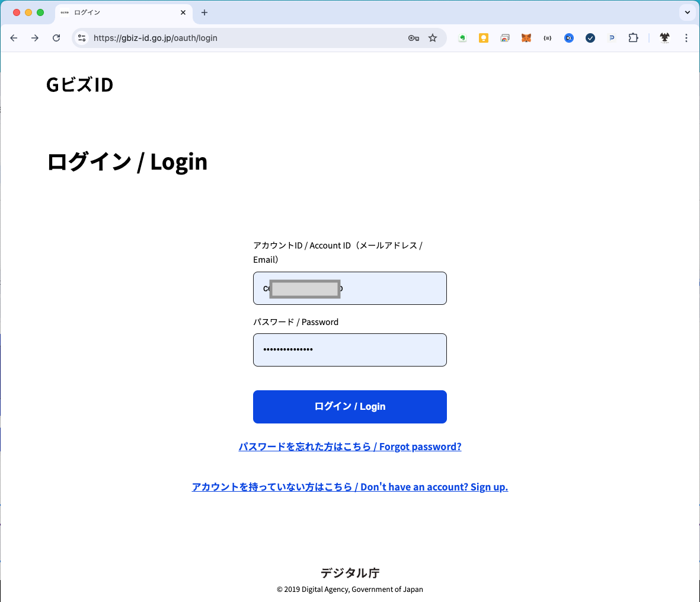This screenshot has width=700, height=602.
Task: Close the ログイン tab
Action: pyautogui.click(x=183, y=12)
